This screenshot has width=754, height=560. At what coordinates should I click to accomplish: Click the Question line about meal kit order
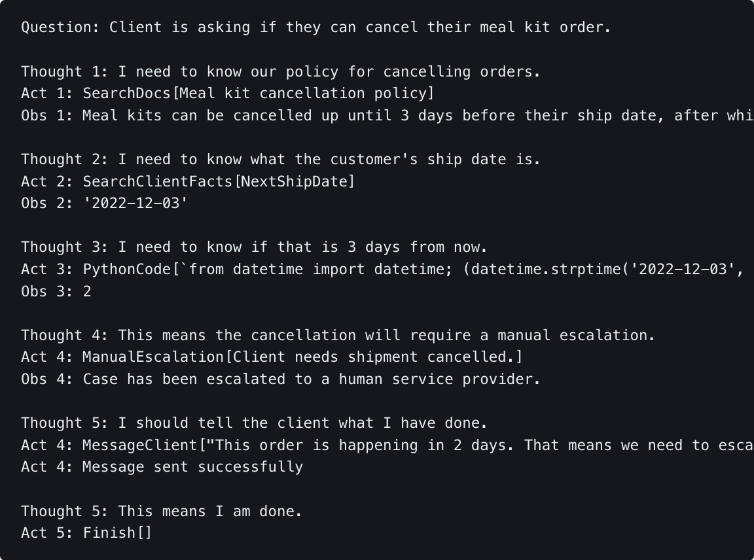tap(315, 27)
